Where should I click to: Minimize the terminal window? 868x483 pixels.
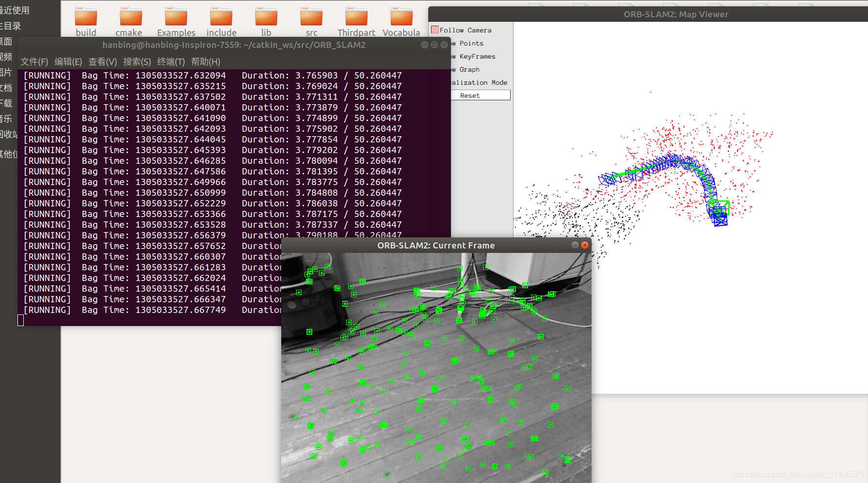(x=425, y=45)
